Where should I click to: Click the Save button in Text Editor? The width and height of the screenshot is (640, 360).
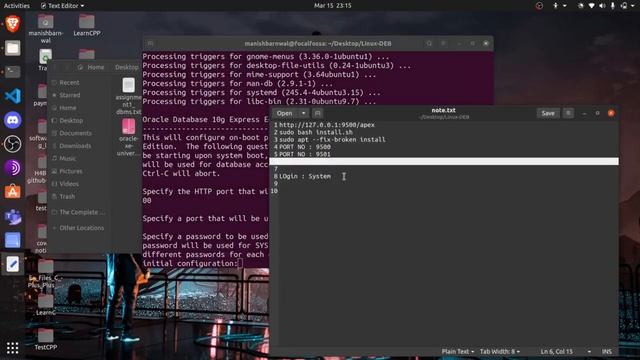pos(548,113)
